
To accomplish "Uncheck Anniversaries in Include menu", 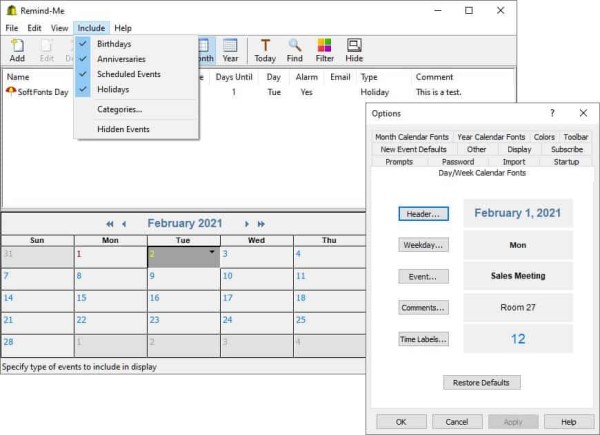I will tap(136, 59).
